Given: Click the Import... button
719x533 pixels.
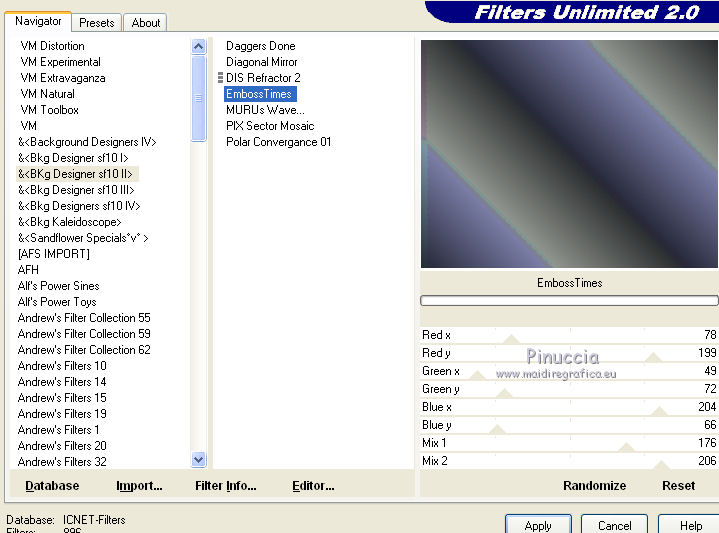Looking at the screenshot, I should pos(139,486).
